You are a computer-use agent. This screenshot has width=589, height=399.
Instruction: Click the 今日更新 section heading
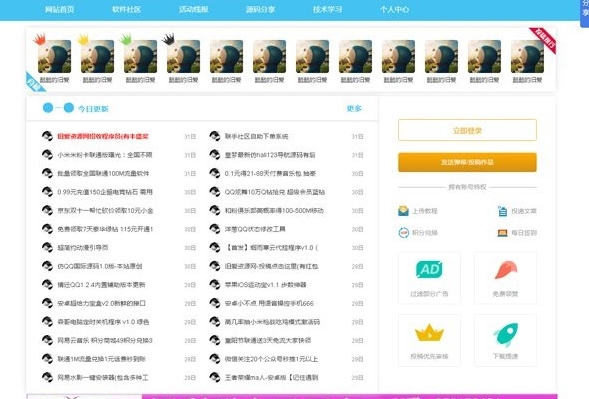coord(93,109)
